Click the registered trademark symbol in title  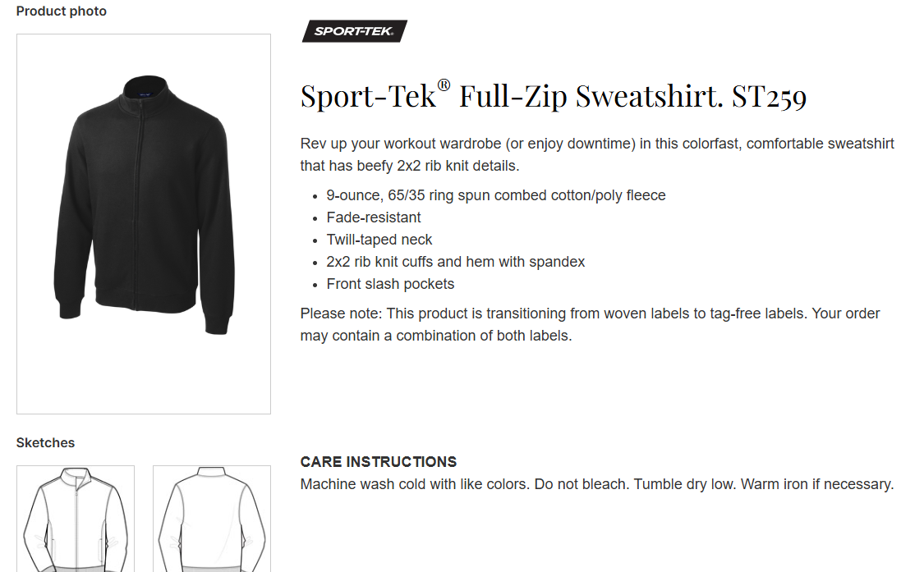click(444, 85)
